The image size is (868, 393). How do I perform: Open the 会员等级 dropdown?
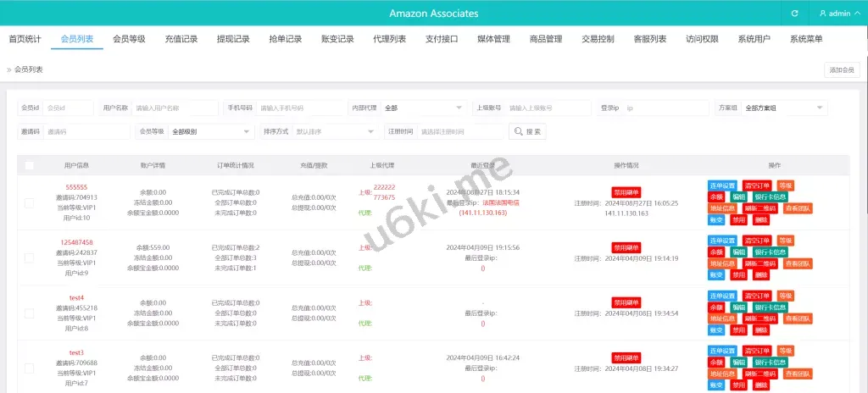pyautogui.click(x=210, y=131)
